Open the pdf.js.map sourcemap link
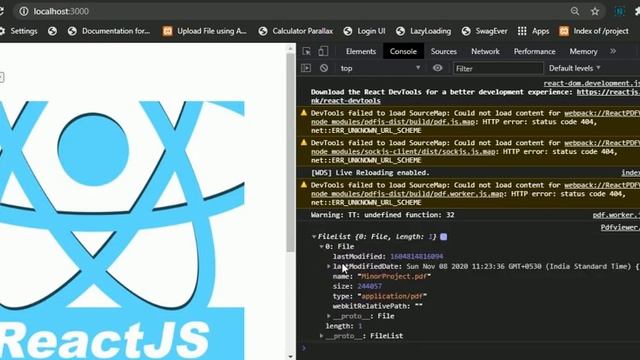The height and width of the screenshot is (360, 640). [x=393, y=122]
